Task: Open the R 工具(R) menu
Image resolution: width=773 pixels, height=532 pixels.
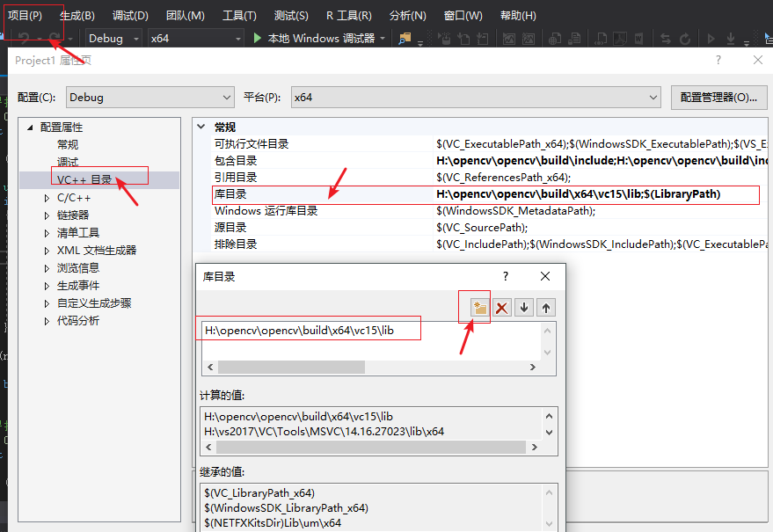Action: tap(348, 15)
